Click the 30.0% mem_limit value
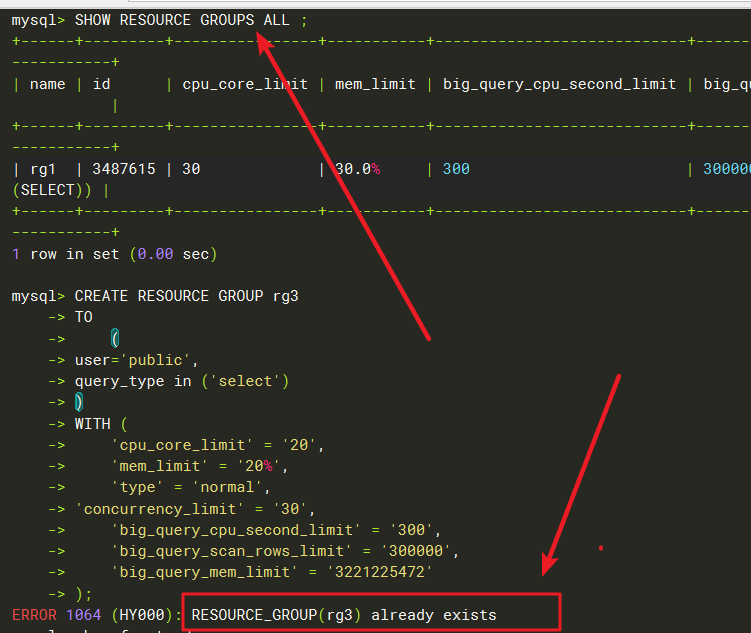Image resolution: width=751 pixels, height=633 pixels. click(357, 169)
